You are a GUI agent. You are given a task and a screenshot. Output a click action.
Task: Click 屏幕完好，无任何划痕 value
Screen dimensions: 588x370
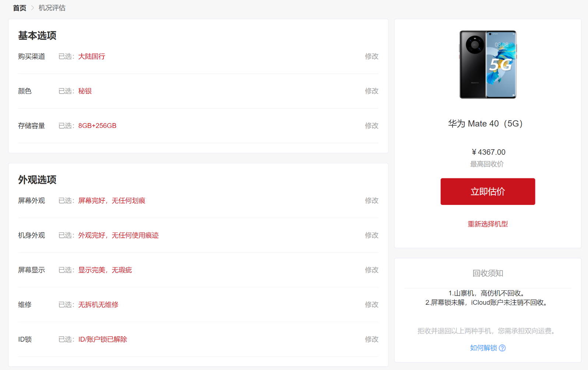(112, 200)
